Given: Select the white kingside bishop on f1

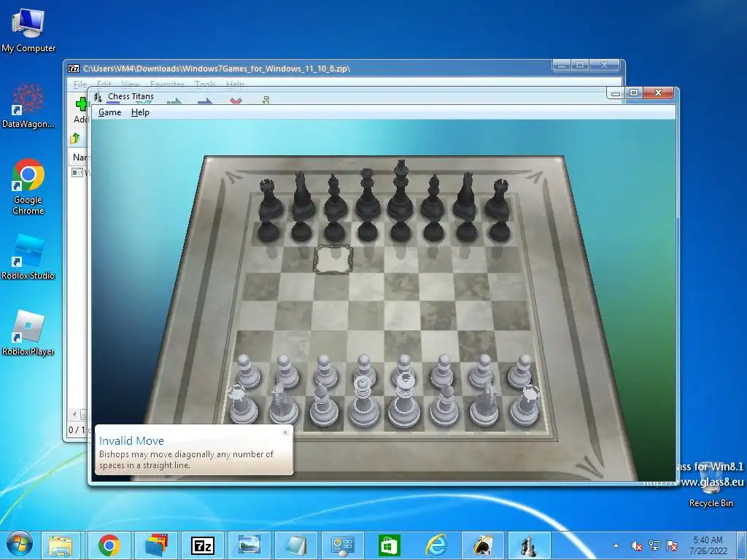Looking at the screenshot, I should point(444,405).
